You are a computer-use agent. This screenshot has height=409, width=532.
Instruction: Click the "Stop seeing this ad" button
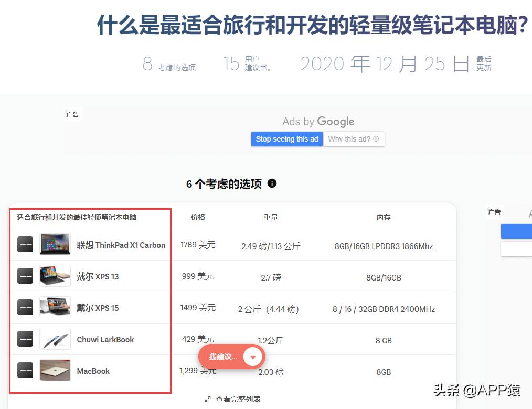click(x=287, y=138)
